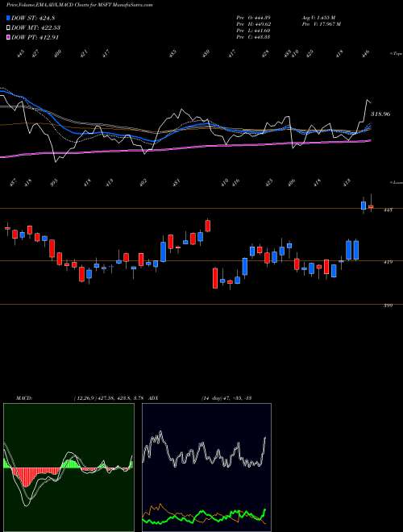Click the latest small red candlestick at 443 level
Viewport: 403px width, 532px height.
371,206
